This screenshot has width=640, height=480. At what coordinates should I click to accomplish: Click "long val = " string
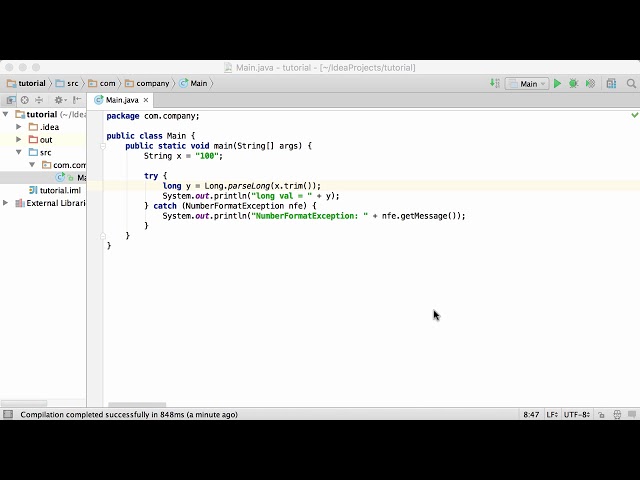pyautogui.click(x=282, y=196)
